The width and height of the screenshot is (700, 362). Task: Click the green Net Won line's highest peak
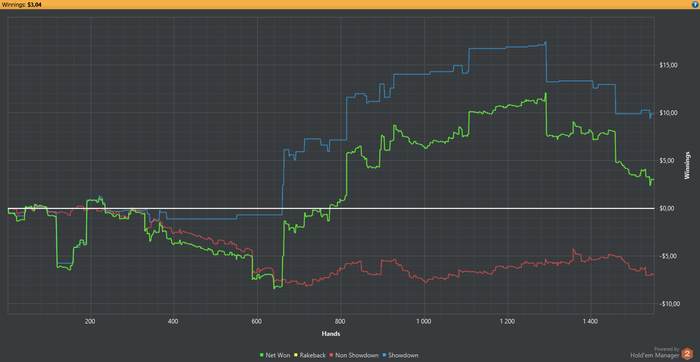coord(546,93)
